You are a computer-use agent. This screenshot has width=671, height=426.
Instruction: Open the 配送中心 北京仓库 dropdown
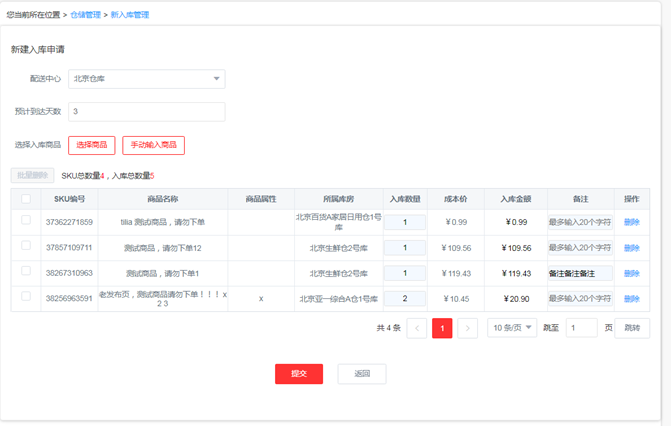tap(146, 78)
